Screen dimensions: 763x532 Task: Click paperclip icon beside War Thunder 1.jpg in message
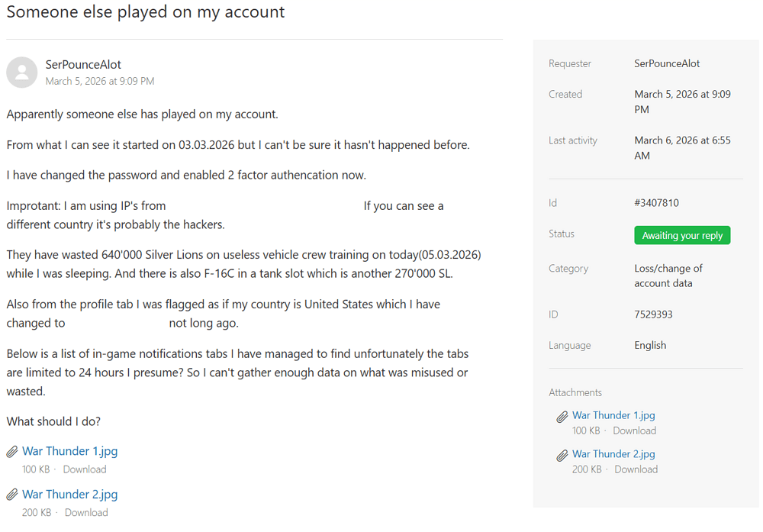point(12,452)
